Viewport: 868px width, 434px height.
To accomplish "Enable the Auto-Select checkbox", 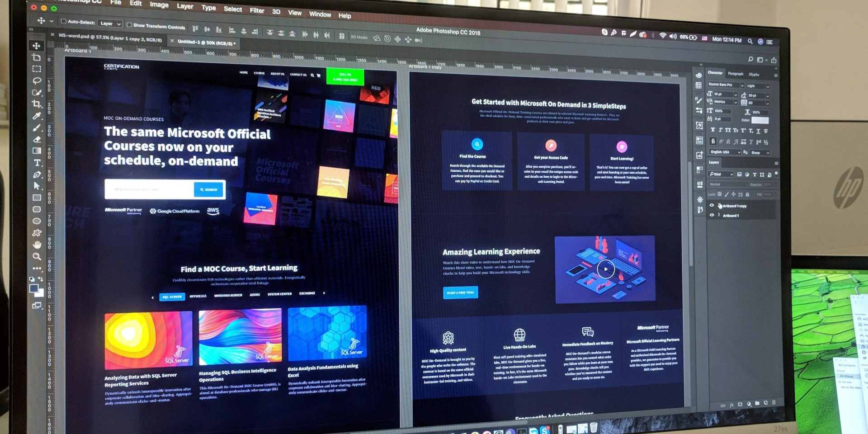I will [63, 21].
